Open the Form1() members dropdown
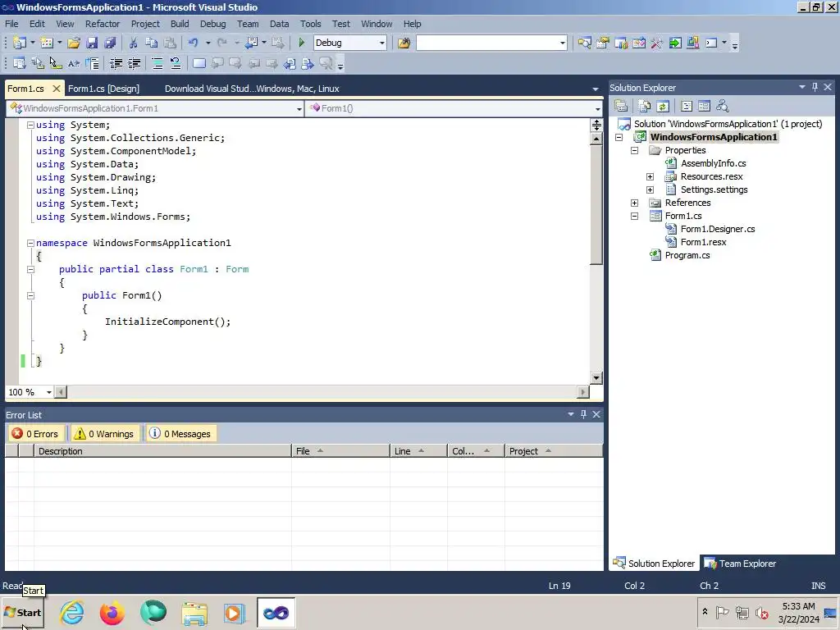 pyautogui.click(x=597, y=109)
